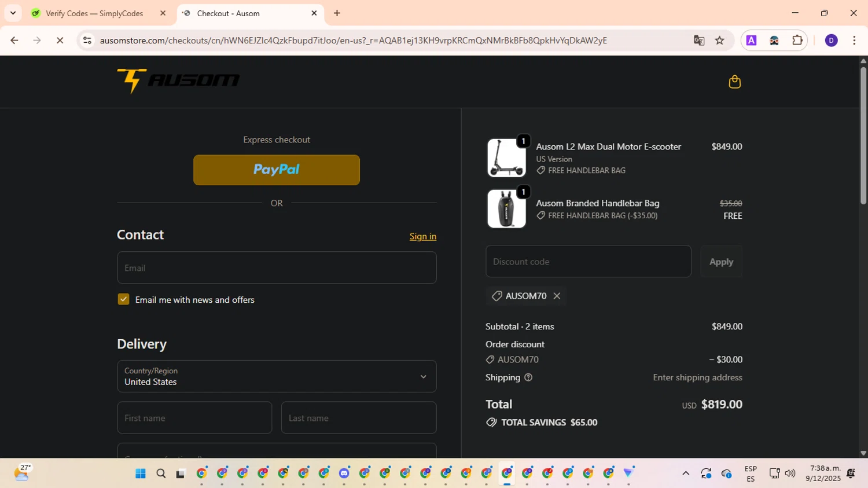868x488 pixels.
Task: Focus the Email input field
Action: (277, 267)
